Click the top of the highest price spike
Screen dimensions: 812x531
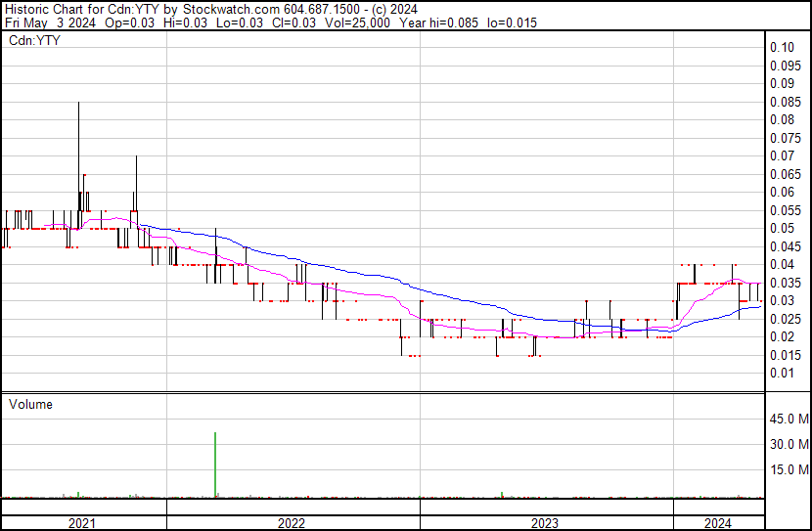[x=78, y=104]
